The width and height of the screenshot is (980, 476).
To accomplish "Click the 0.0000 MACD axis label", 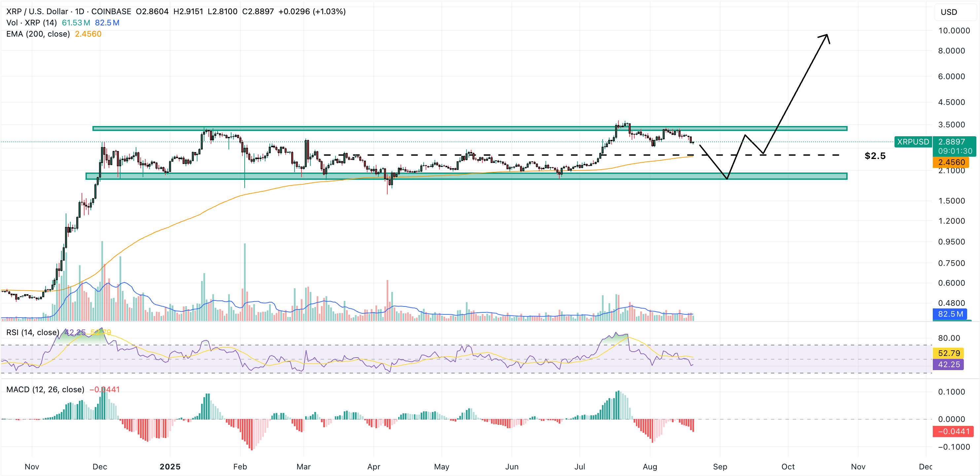I will [x=952, y=419].
